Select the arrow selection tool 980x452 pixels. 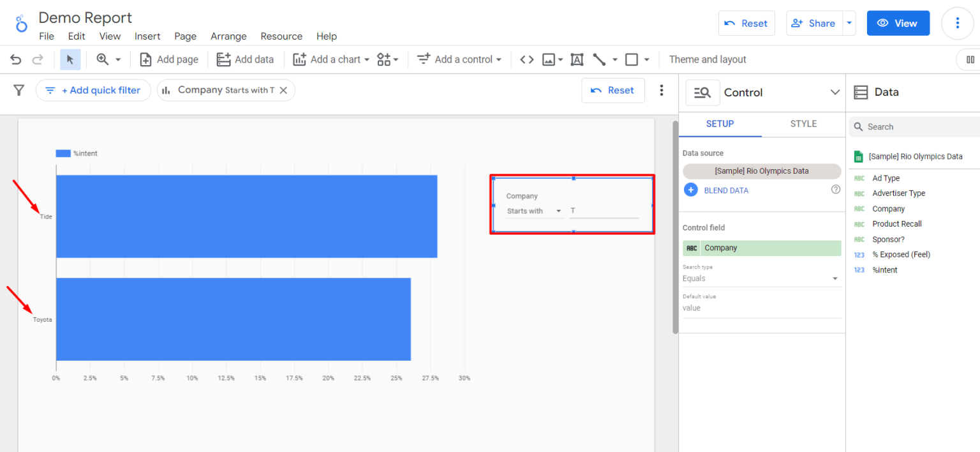click(x=70, y=59)
